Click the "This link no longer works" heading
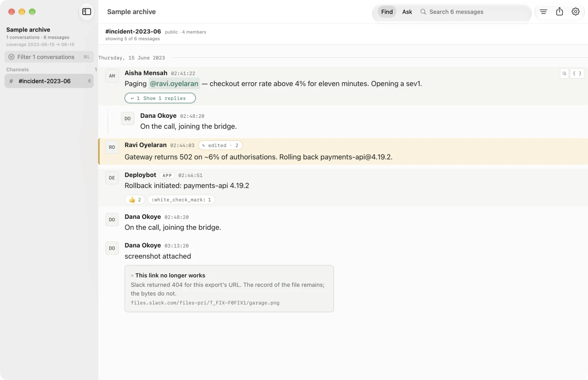This screenshot has height=380, width=588. (x=170, y=275)
